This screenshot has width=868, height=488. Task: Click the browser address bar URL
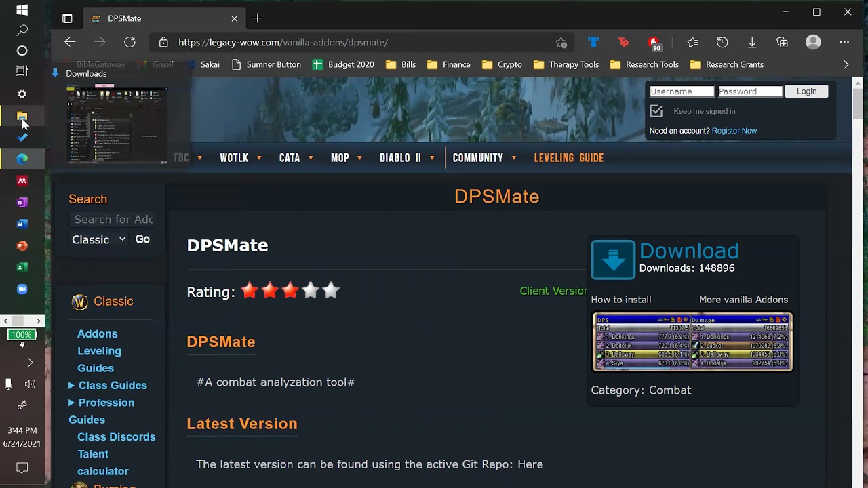pos(283,42)
